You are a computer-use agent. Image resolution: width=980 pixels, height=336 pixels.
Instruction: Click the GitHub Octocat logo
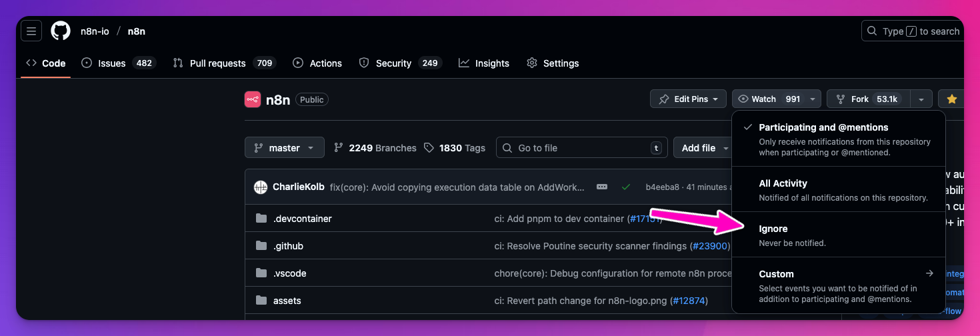pos(61,31)
